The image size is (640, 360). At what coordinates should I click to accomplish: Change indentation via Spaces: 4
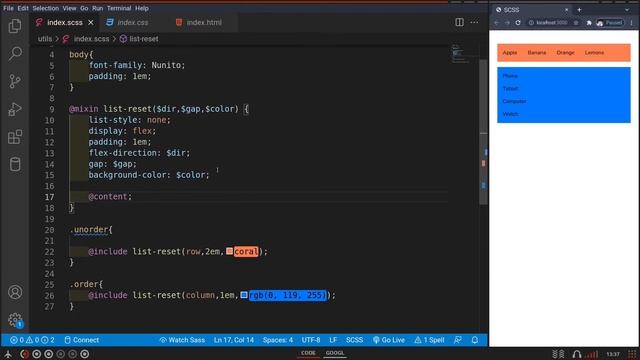[278, 340]
